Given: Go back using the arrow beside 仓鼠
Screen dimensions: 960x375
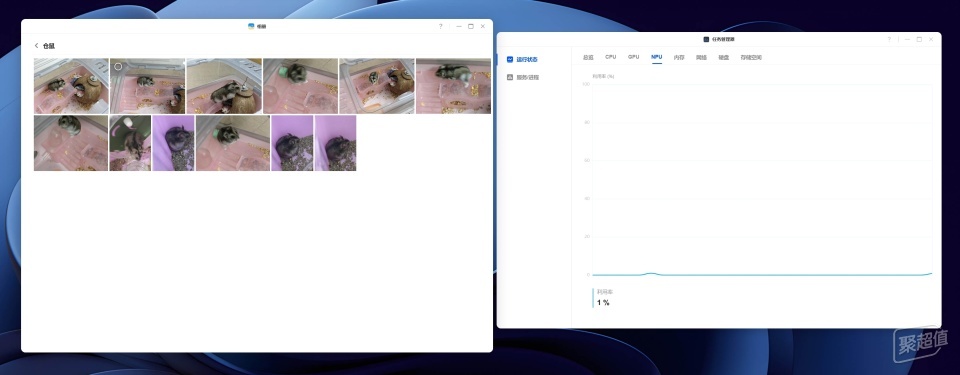Looking at the screenshot, I should pyautogui.click(x=36, y=46).
